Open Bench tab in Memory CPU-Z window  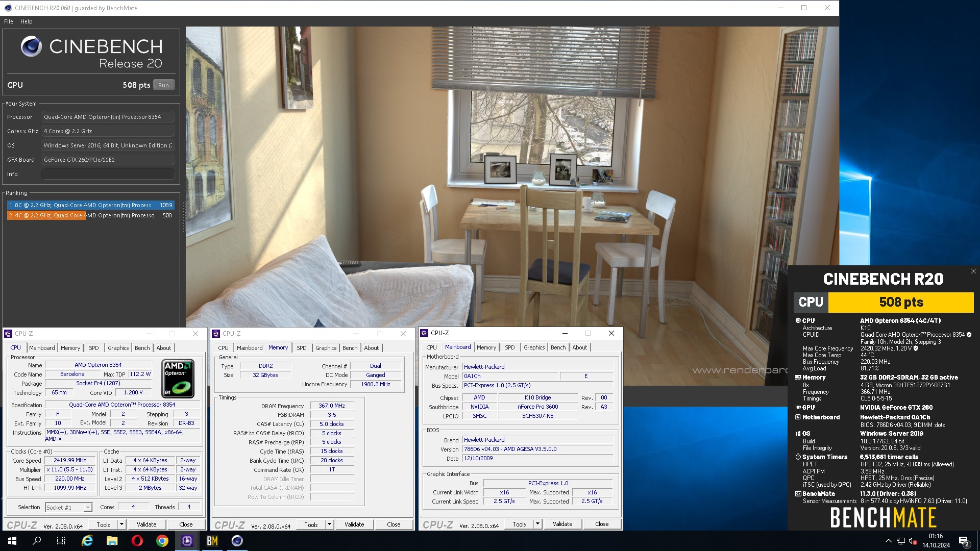click(350, 348)
